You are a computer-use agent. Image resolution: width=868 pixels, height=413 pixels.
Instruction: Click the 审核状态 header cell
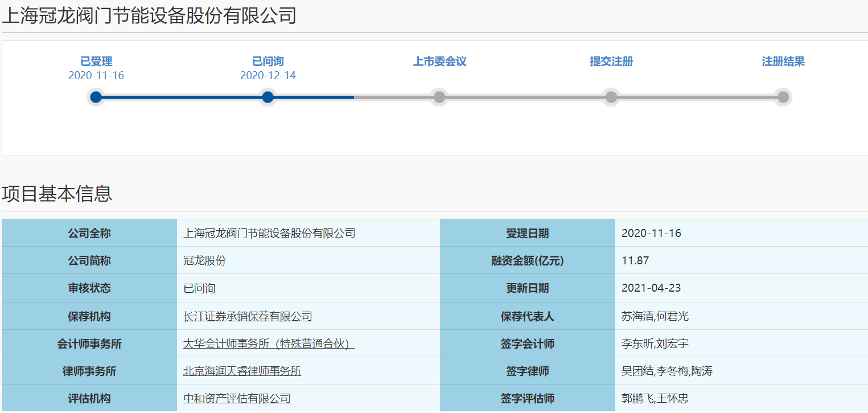(x=89, y=288)
